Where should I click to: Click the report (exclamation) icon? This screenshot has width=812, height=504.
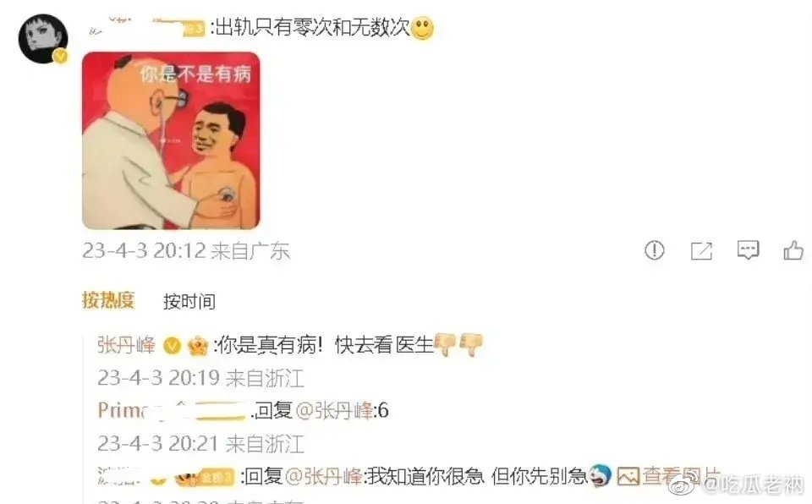[654, 250]
